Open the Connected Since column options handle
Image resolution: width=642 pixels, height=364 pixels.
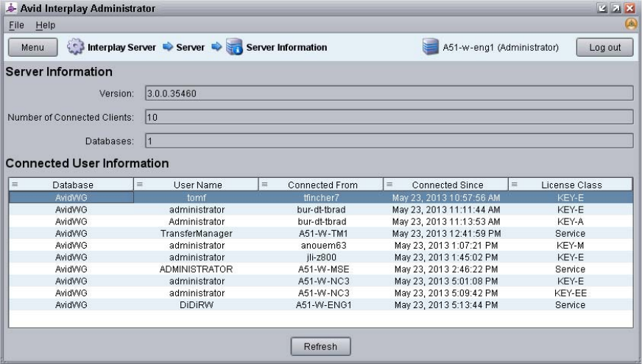pyautogui.click(x=389, y=185)
